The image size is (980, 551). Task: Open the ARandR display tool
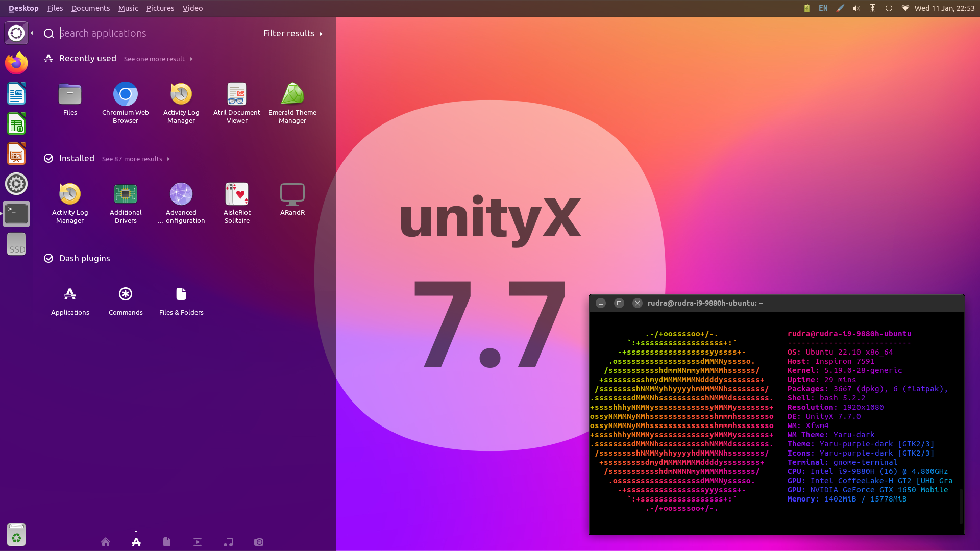[292, 199]
